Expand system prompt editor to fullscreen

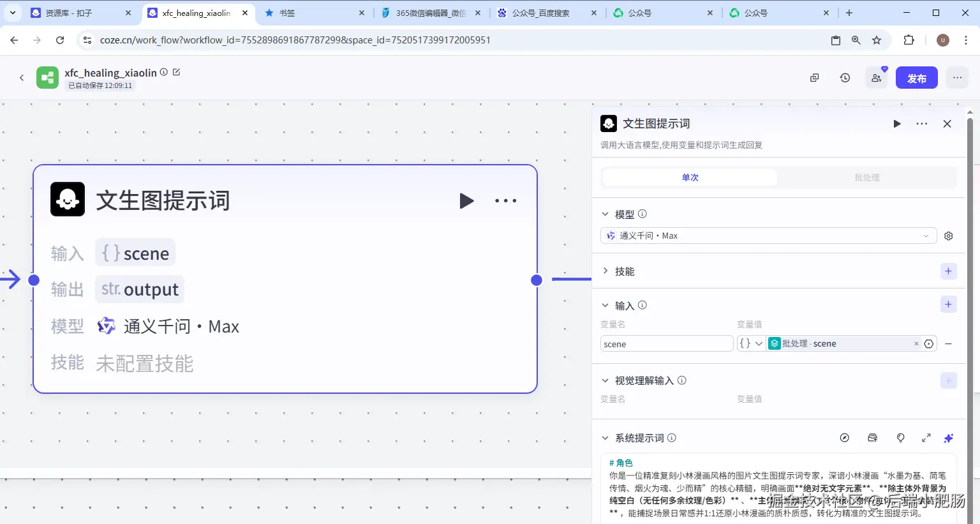click(x=926, y=438)
